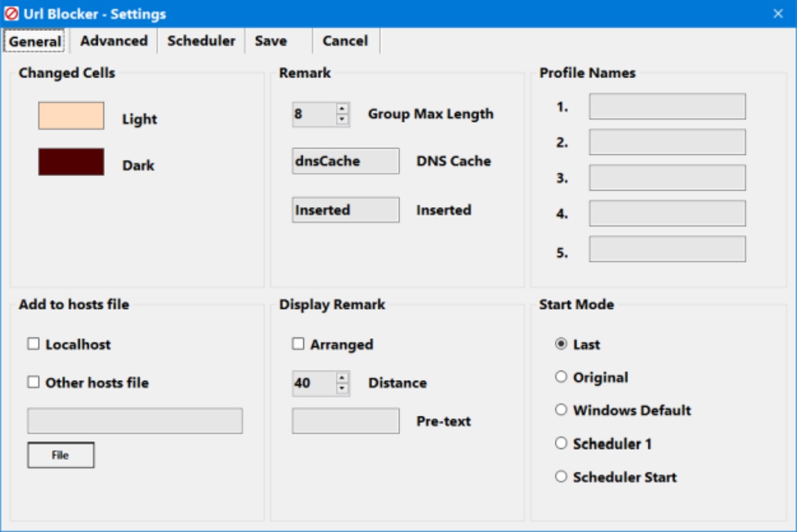This screenshot has width=797, height=532.
Task: Click the Save tab button
Action: 271,41
